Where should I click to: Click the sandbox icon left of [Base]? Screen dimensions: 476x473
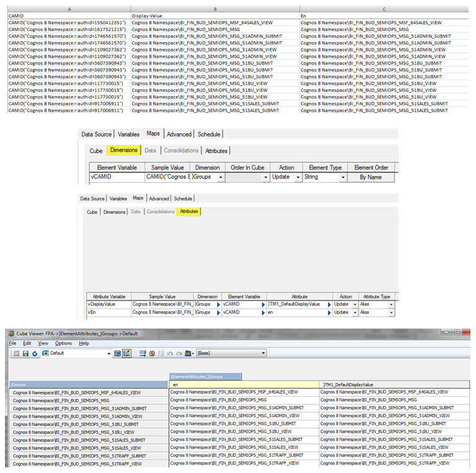[x=188, y=353]
